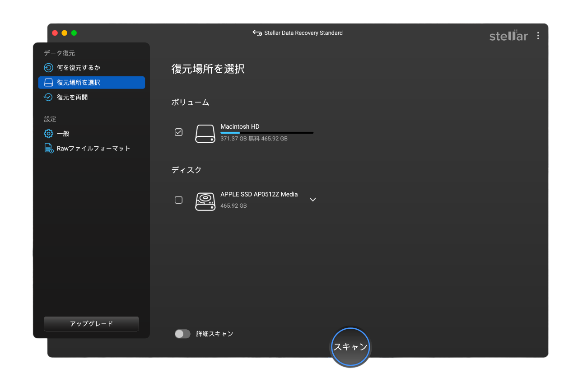Click the stellar brand logo
This screenshot has width=578, height=392.
(508, 36)
